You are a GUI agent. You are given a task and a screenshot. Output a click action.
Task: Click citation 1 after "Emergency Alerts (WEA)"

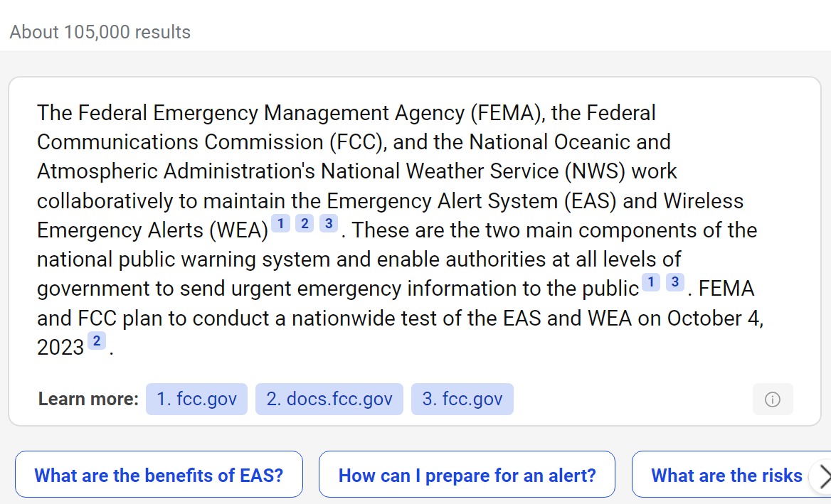pos(281,224)
